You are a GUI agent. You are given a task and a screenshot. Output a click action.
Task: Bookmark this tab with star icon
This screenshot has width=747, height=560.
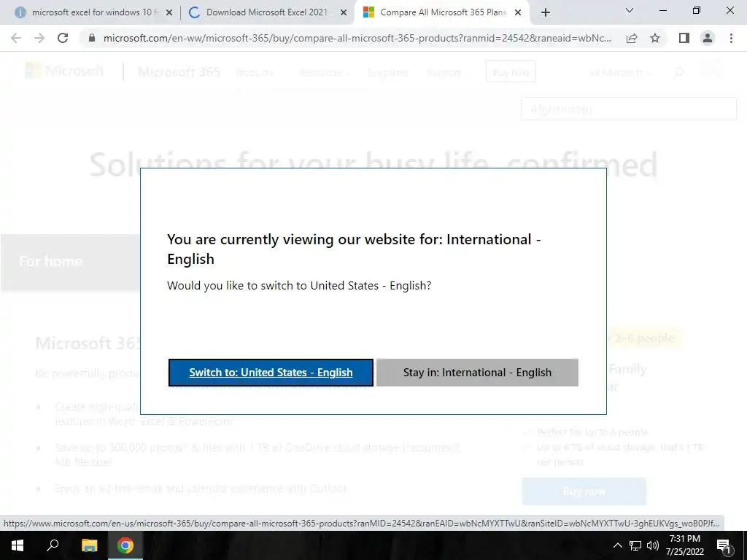[655, 38]
